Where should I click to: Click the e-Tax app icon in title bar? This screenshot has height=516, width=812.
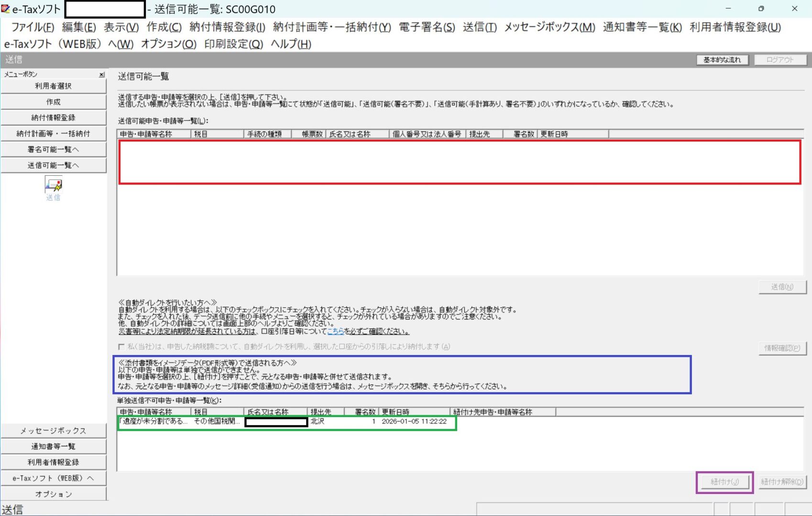click(x=6, y=9)
